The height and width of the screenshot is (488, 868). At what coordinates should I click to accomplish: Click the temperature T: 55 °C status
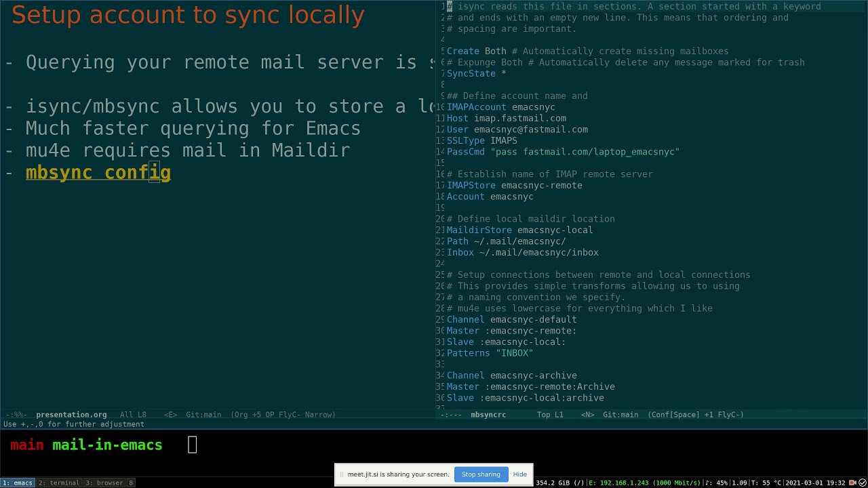pos(766,483)
